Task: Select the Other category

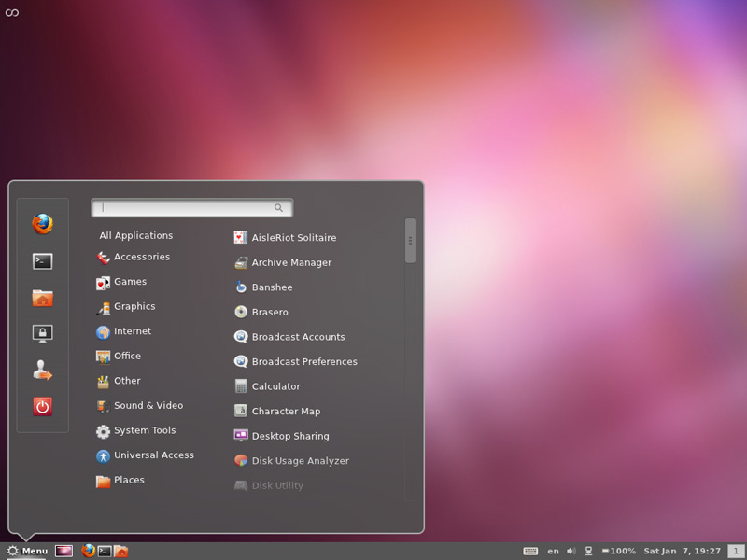Action: click(x=119, y=381)
